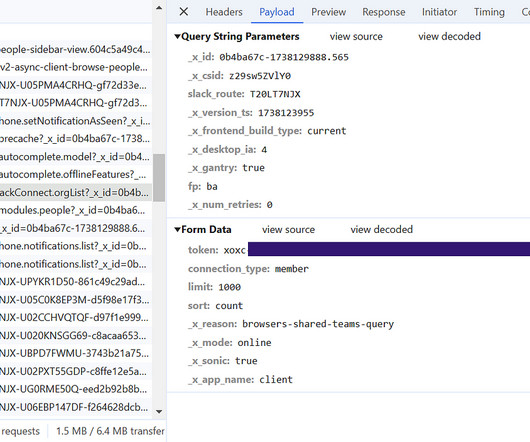Viewport: 530px width, 442px height.
Task: Select NJX-UPYKR1D50-861c49c29ad request
Action: click(75, 281)
